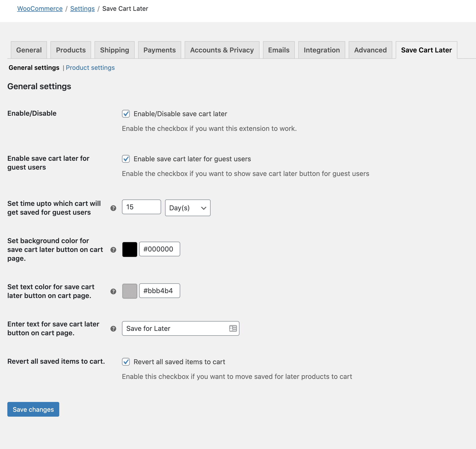
Task: Switch to the Products tab
Action: [71, 50]
